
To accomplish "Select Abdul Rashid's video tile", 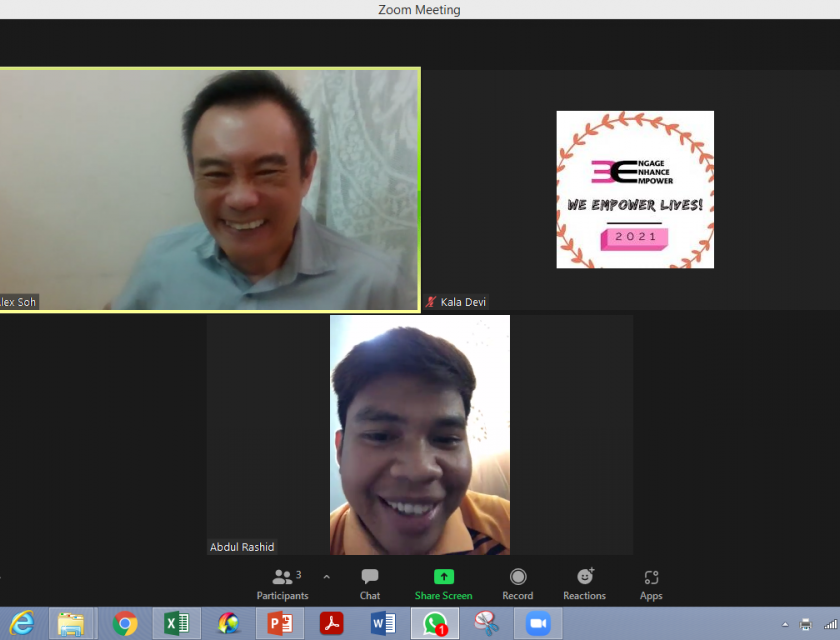I will coord(420,435).
